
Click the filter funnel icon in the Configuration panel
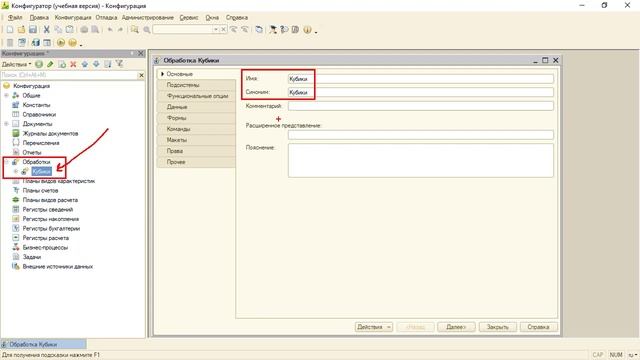click(119, 64)
